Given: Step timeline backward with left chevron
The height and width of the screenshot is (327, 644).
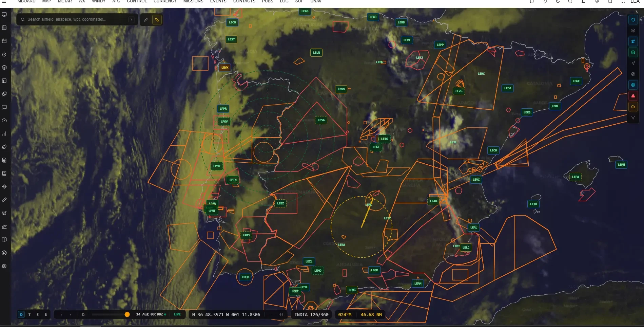Looking at the screenshot, I should (x=61, y=314).
